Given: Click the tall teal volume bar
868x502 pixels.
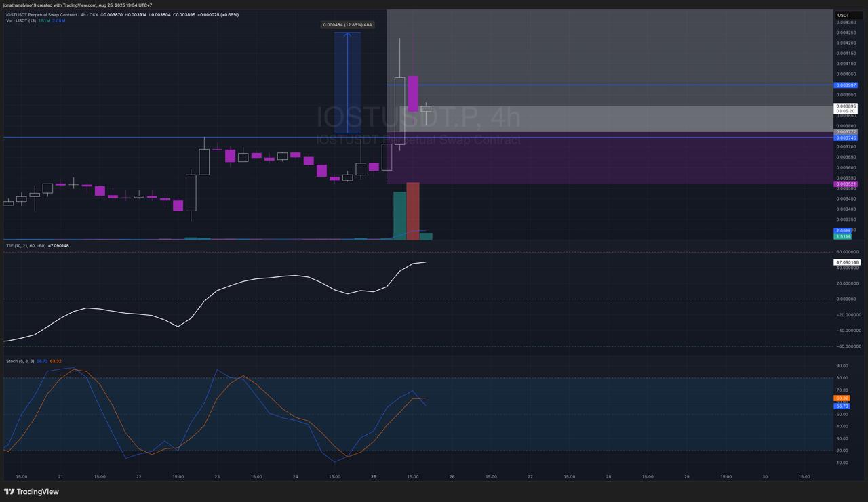Looking at the screenshot, I should coord(399,215).
